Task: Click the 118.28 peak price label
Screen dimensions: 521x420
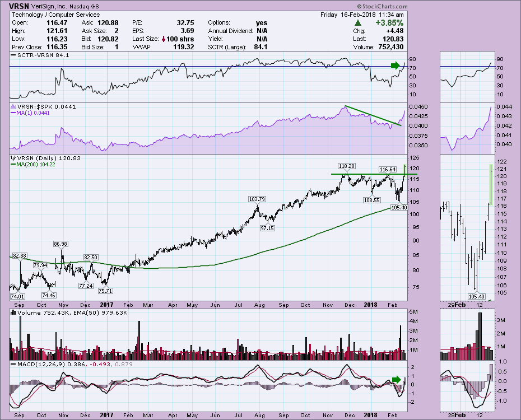Action: coord(346,166)
